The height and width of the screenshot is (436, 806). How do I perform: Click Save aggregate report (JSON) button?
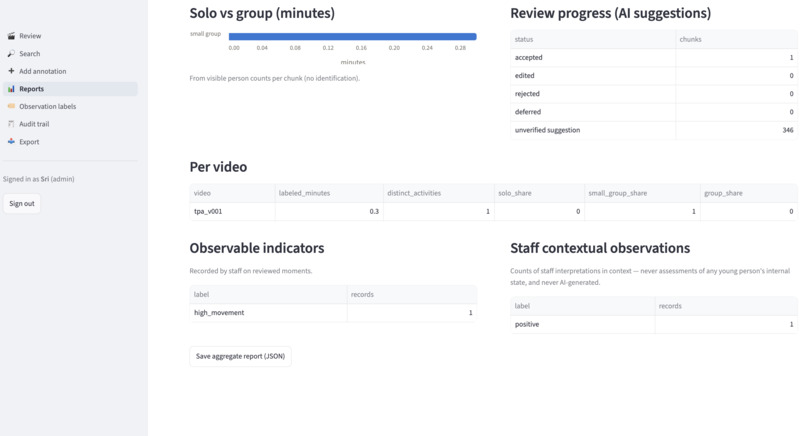tap(240, 356)
